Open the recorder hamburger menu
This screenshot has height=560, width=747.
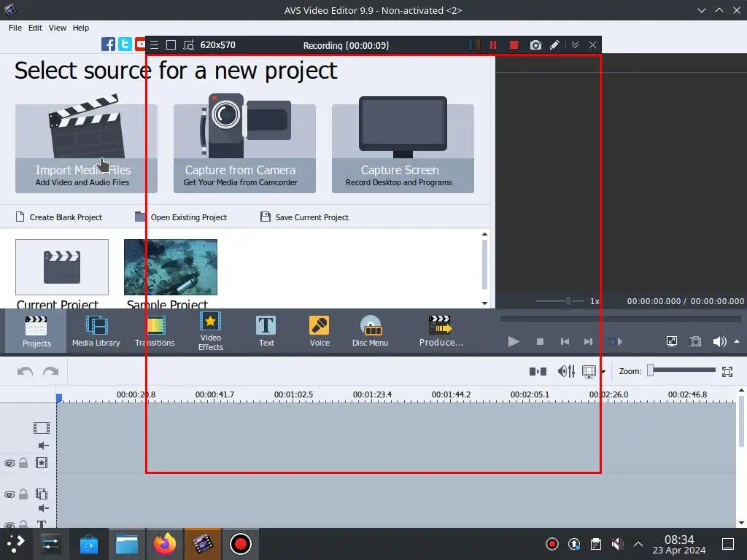point(155,45)
